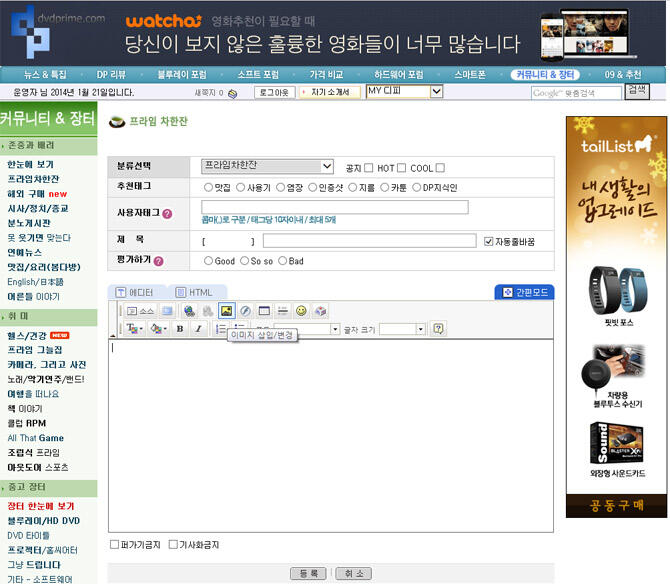Uncheck the 자동줄바꿈 checkbox
670x584 pixels.
point(488,242)
